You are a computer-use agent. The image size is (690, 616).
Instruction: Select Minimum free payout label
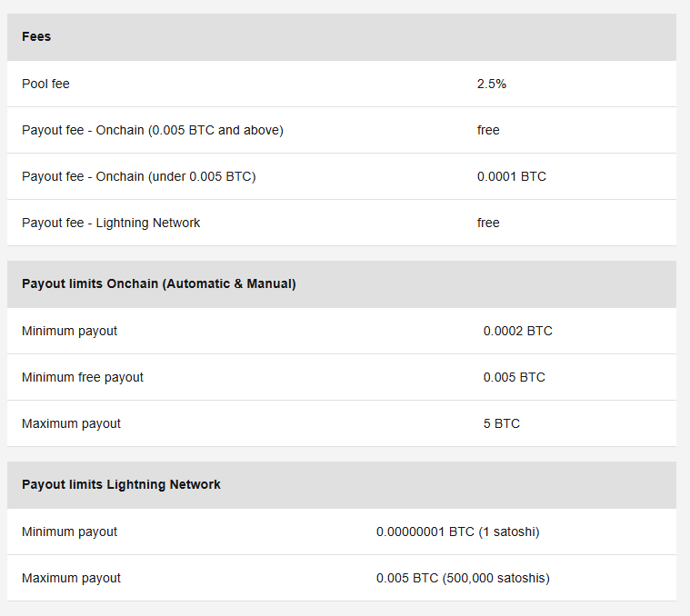coord(83,377)
